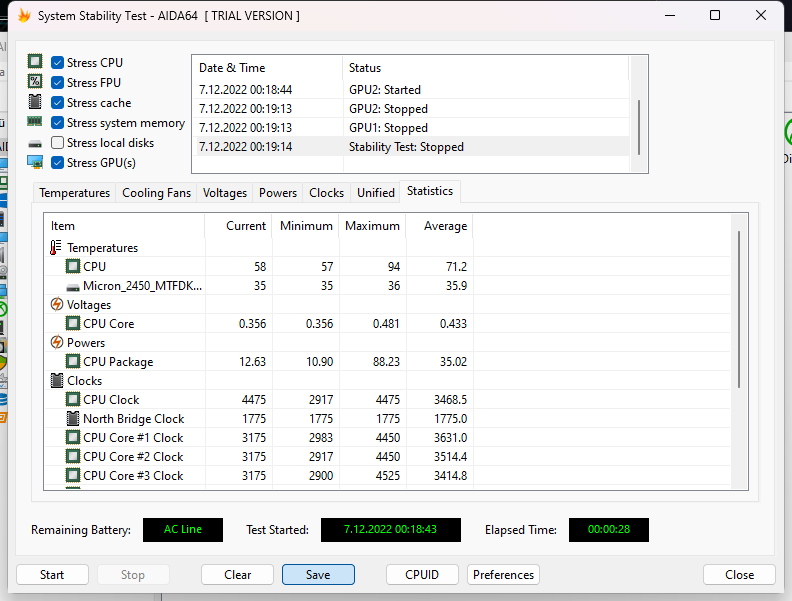
Task: Select the 'GPU2: Stopped' log entry
Action: [x=411, y=109]
